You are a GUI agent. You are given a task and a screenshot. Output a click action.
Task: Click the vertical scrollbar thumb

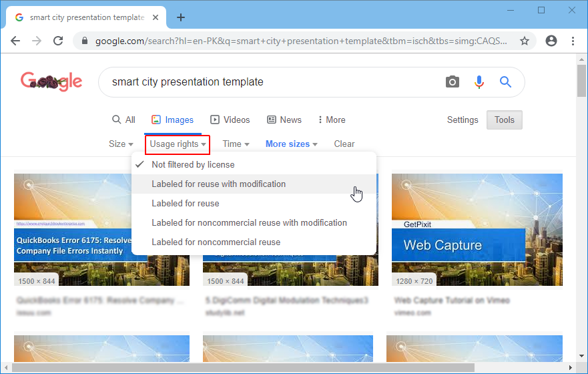click(x=581, y=80)
